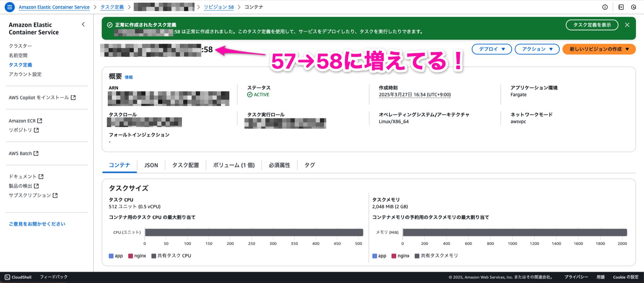
Task: Click the CloudShell terminal icon in footer
Action: 7,277
